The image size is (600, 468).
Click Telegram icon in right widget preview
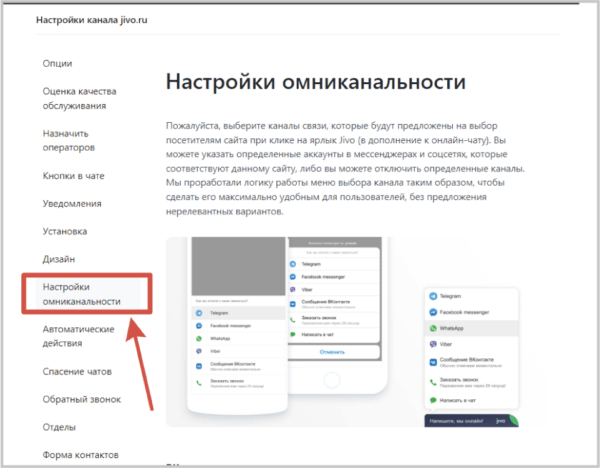point(433,296)
